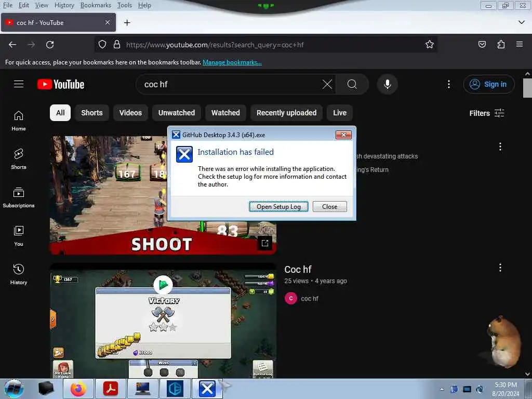Screen dimensions: 532x399
Task: Open the Filters panel
Action: click(487, 113)
